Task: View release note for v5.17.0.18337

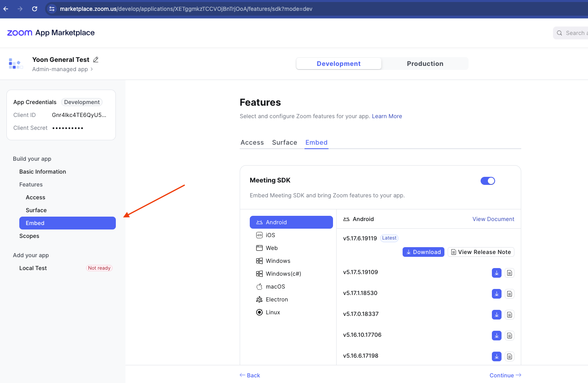Action: [x=510, y=315]
